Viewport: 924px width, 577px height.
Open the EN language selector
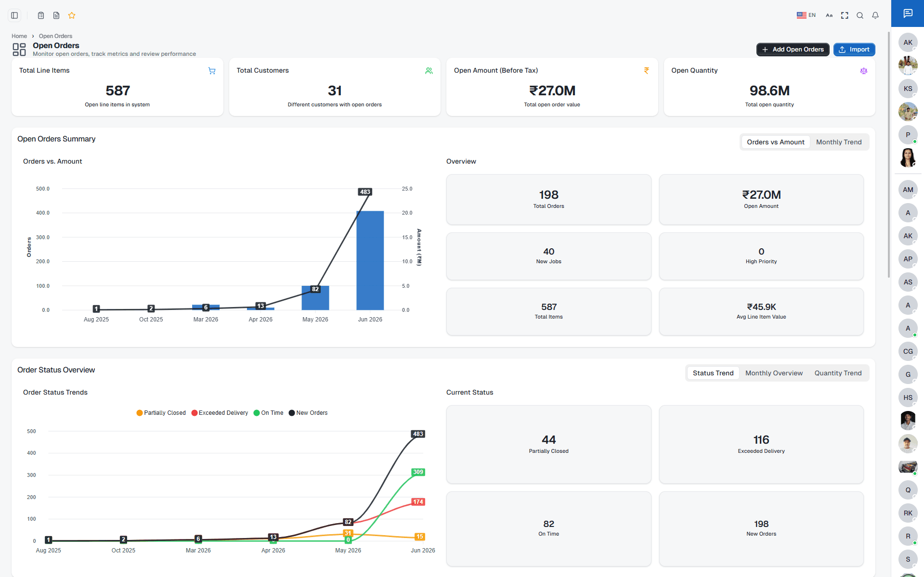[x=806, y=15]
